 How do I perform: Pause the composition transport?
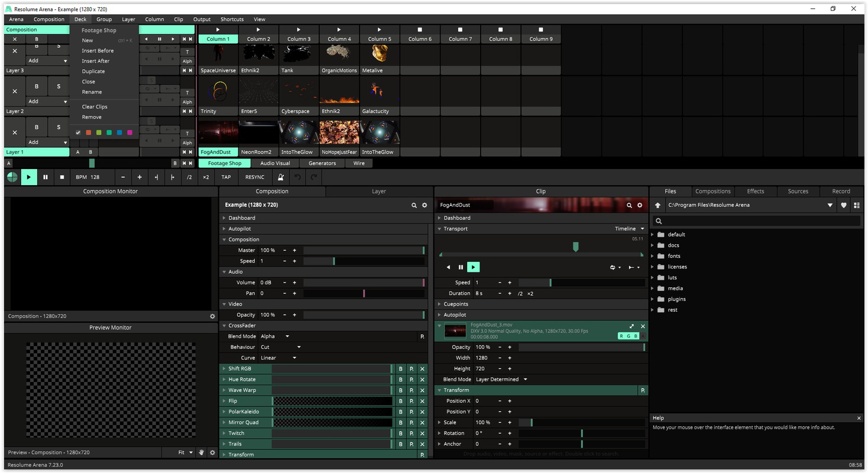45,177
